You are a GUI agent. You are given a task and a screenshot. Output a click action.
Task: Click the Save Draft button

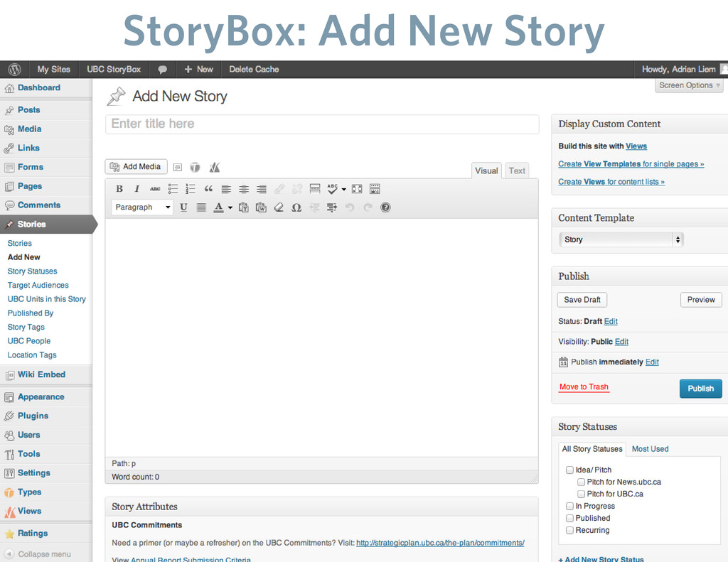(x=582, y=300)
